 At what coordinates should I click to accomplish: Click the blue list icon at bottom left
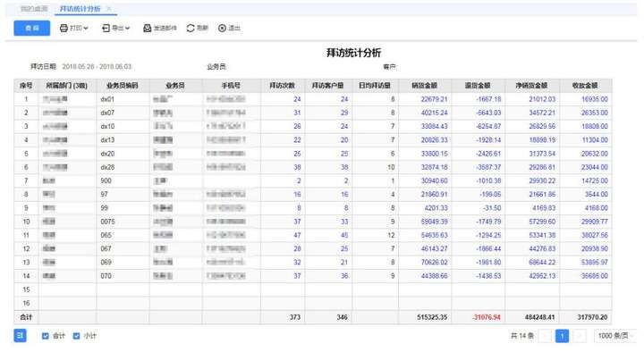pos(20,335)
